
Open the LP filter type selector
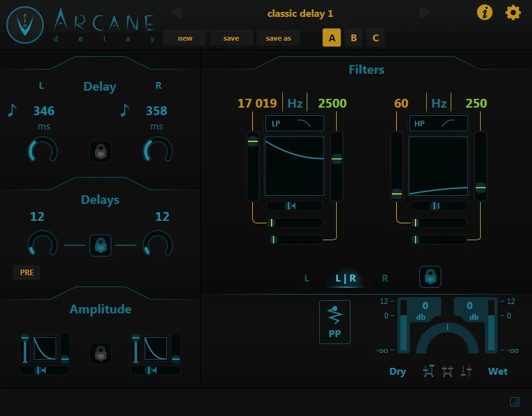[x=295, y=123]
